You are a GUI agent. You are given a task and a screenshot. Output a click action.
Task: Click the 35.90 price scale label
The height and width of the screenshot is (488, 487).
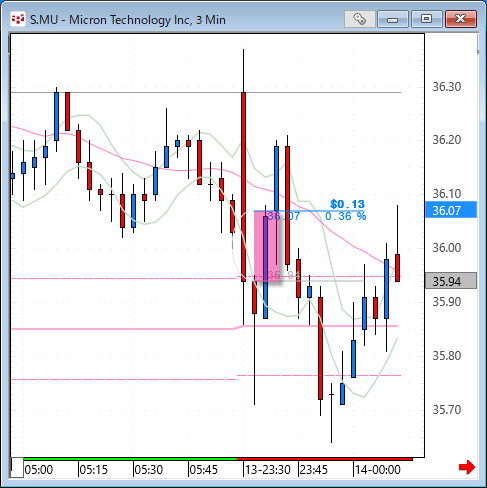point(447,302)
